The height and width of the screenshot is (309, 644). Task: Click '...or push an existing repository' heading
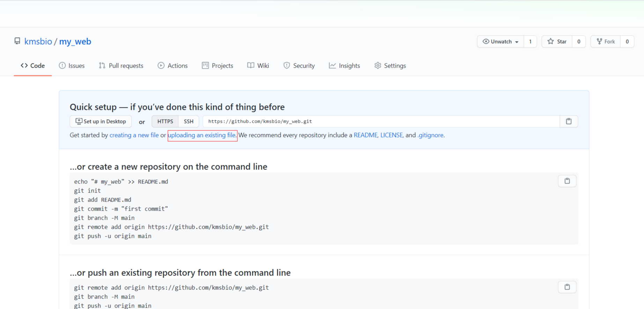[180, 273]
